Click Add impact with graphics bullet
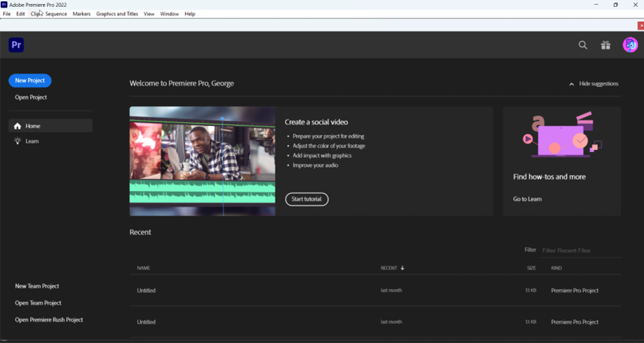644x343 pixels. [x=322, y=155]
